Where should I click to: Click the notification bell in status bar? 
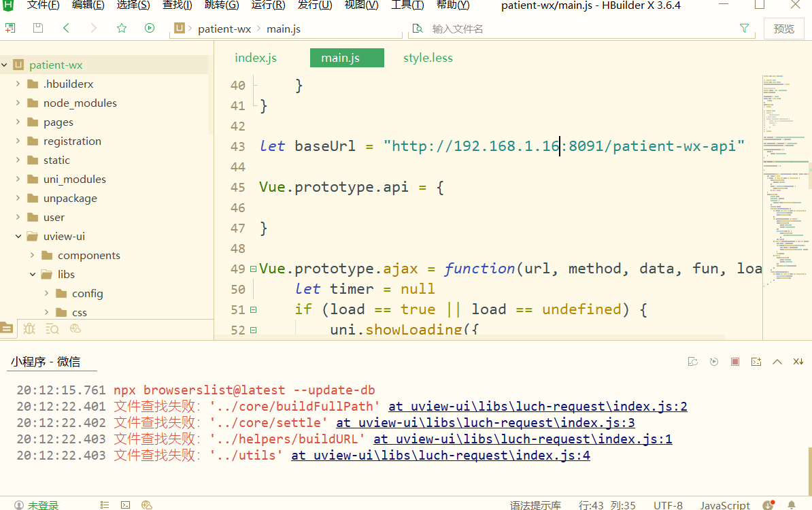pos(792,505)
